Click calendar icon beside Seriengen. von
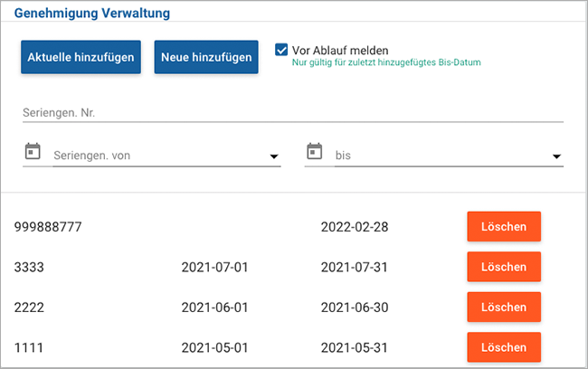The image size is (588, 369). pos(33,152)
